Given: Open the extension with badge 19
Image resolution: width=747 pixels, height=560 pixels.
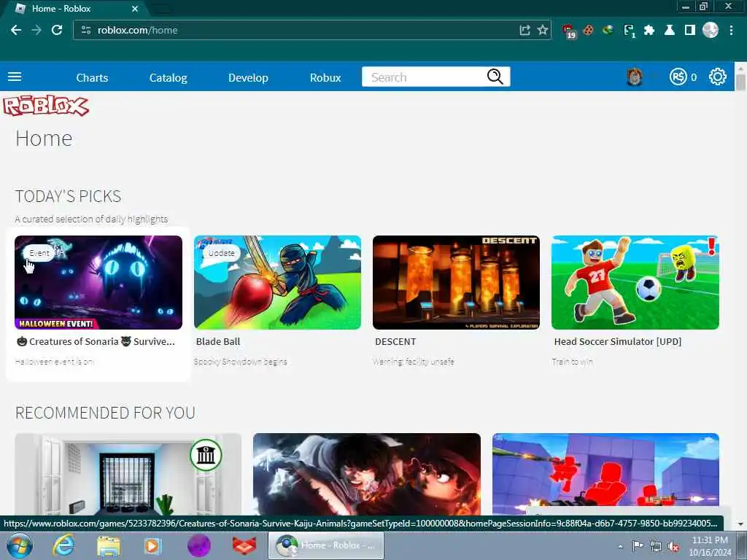Looking at the screenshot, I should pyautogui.click(x=569, y=31).
